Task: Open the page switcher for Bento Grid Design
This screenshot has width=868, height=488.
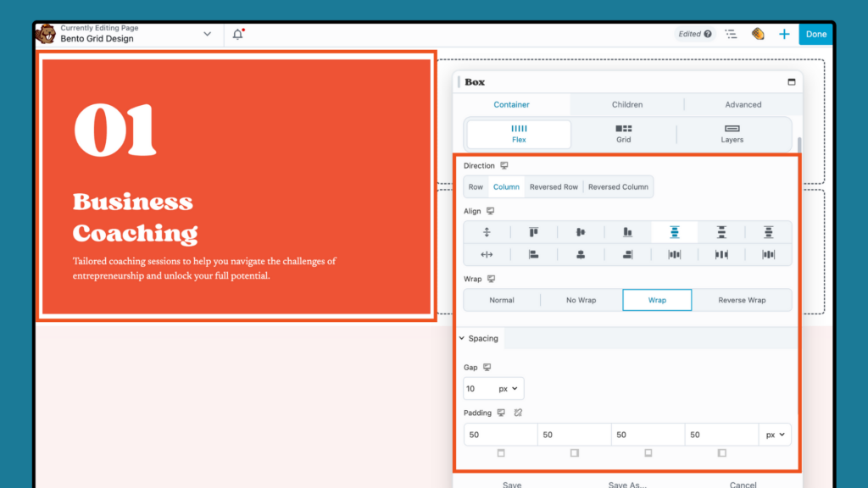Action: (206, 34)
